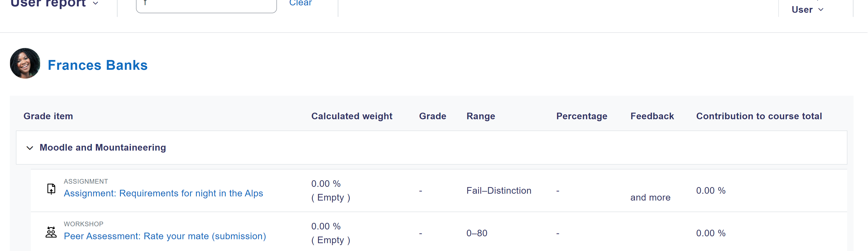
Task: Collapse Moodle and Mountaineering category chevron
Action: (30, 148)
